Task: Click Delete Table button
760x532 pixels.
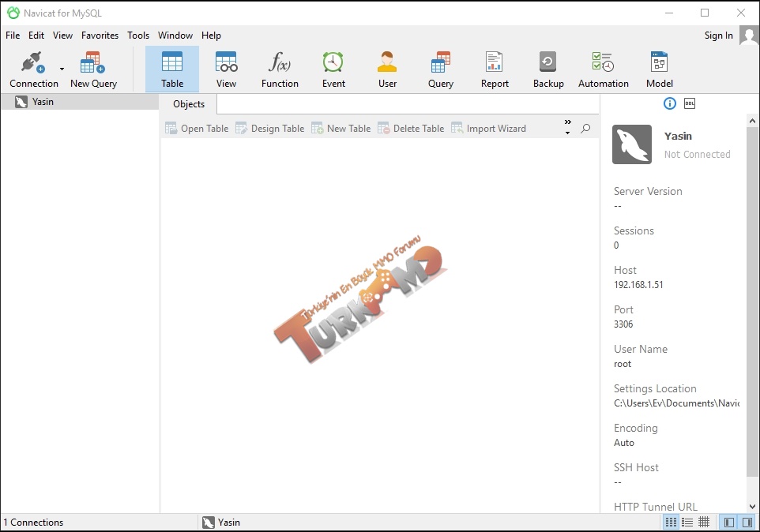Action: 411,129
